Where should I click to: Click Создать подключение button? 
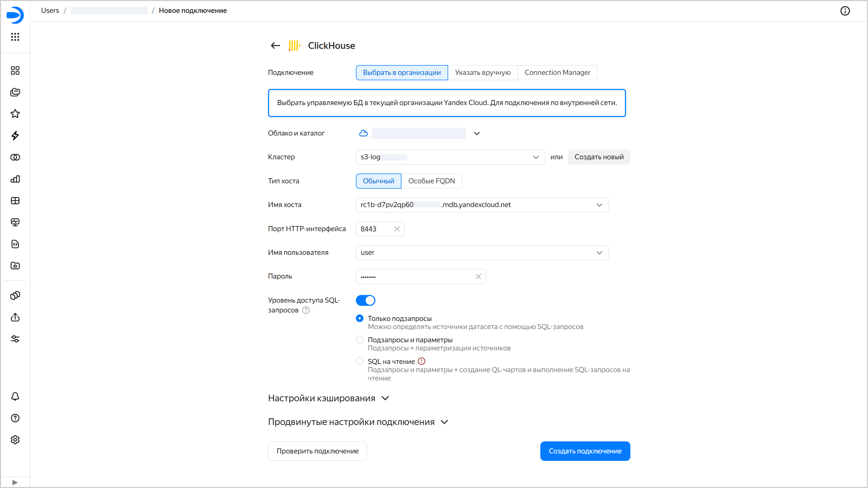585,451
